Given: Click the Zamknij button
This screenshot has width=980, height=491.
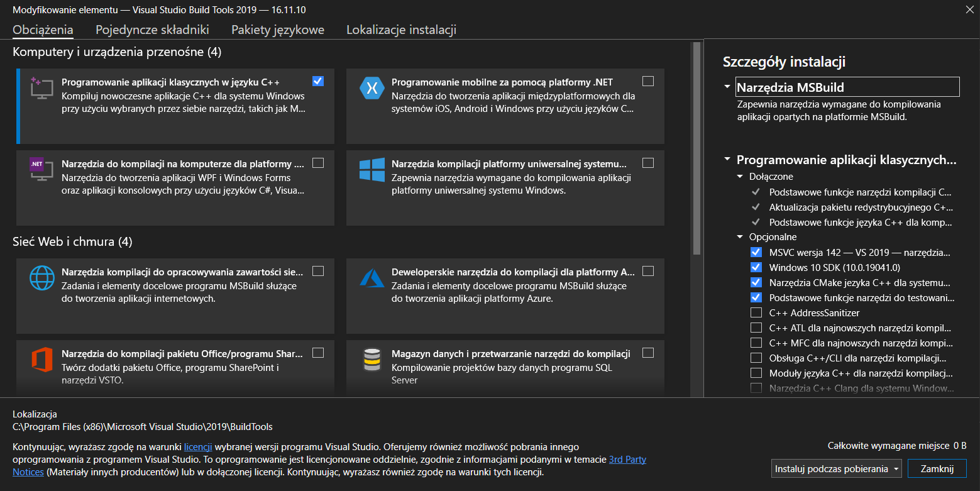Looking at the screenshot, I should coord(937,469).
